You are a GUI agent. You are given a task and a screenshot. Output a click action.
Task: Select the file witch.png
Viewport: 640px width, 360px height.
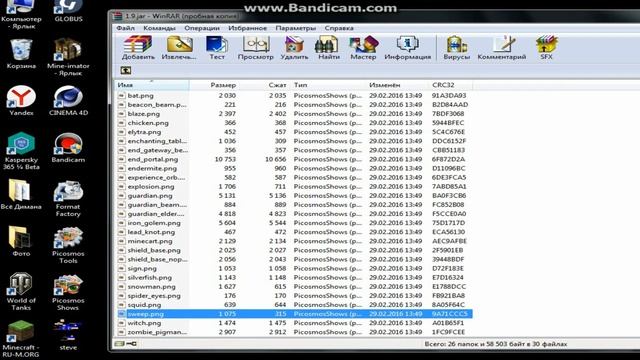(x=144, y=323)
